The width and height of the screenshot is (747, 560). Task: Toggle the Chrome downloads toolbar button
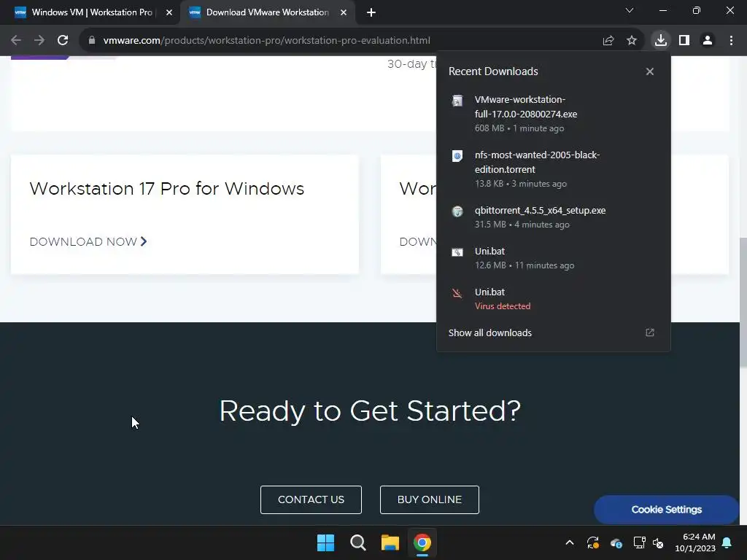tap(661, 41)
